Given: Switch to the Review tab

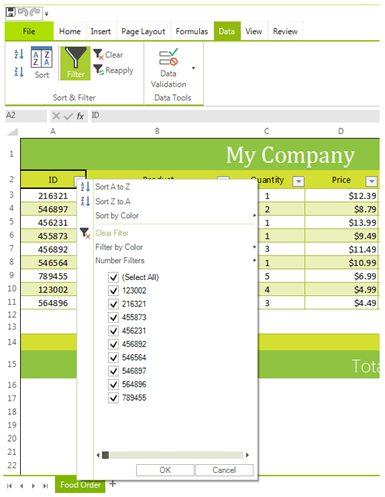Looking at the screenshot, I should coord(285,31).
